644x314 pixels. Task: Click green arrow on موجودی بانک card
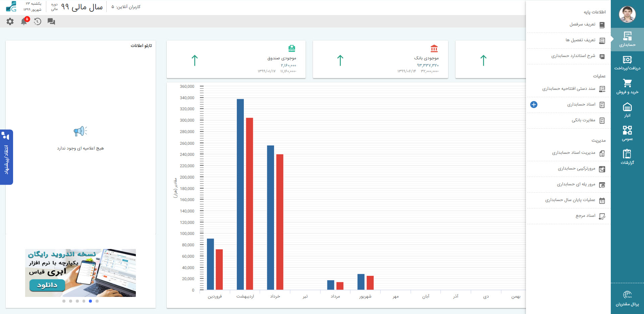click(x=340, y=61)
